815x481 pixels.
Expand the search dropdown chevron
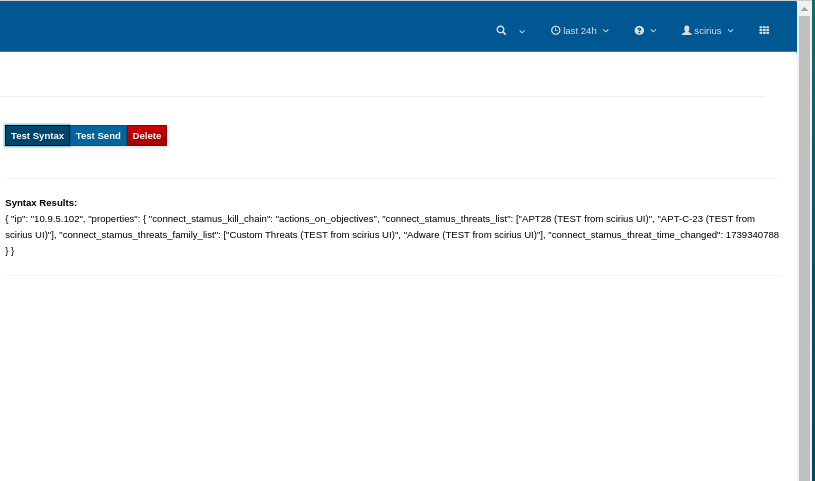522,31
